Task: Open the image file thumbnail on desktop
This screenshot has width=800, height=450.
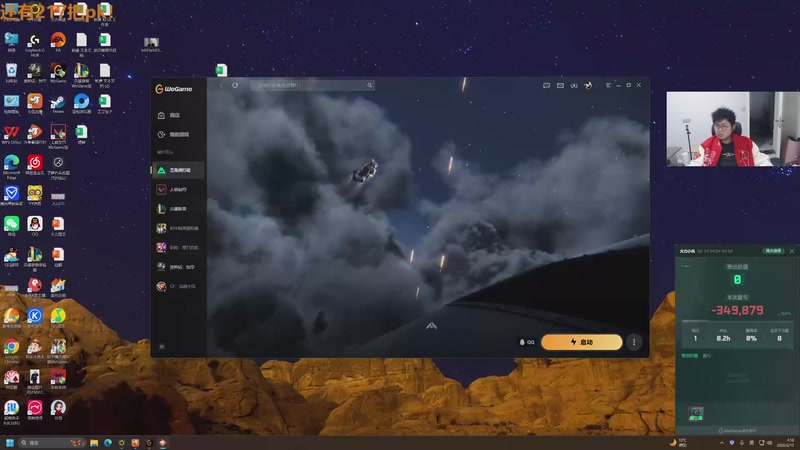Action: click(x=151, y=45)
